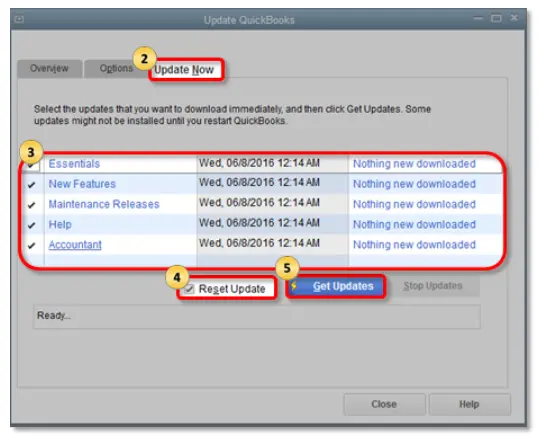Click Essentials date 'Wed, 06/8/2016 12:14 AM'

click(260, 163)
